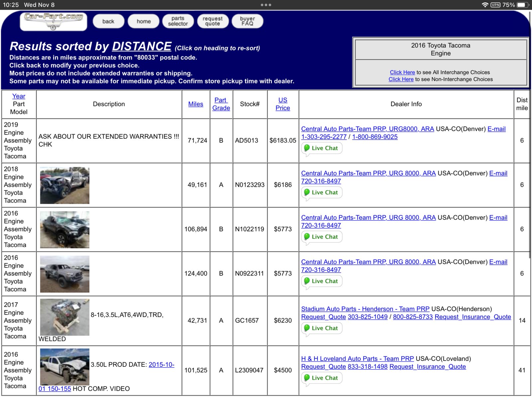
Task: Open the parts selector
Action: [178, 21]
